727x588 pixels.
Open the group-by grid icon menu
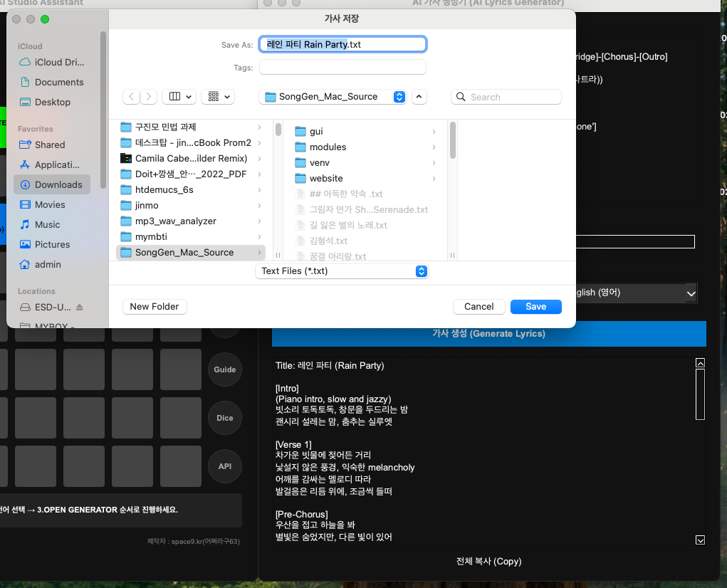tap(218, 97)
